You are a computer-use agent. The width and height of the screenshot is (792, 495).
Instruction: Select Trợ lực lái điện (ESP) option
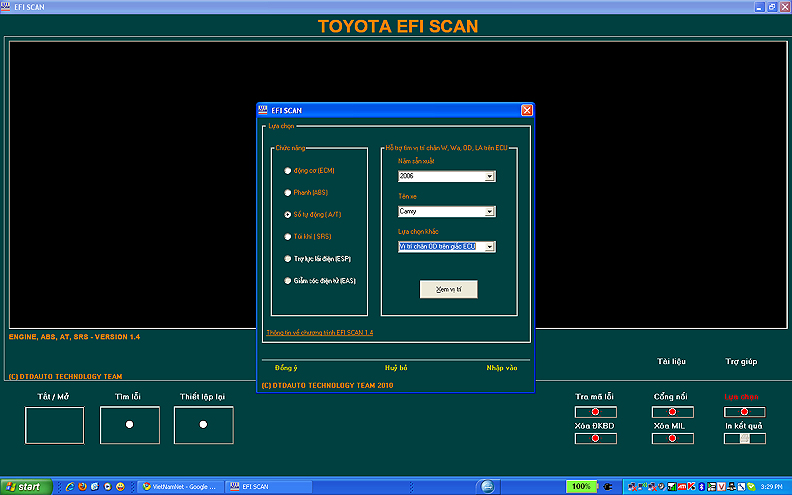(287, 259)
